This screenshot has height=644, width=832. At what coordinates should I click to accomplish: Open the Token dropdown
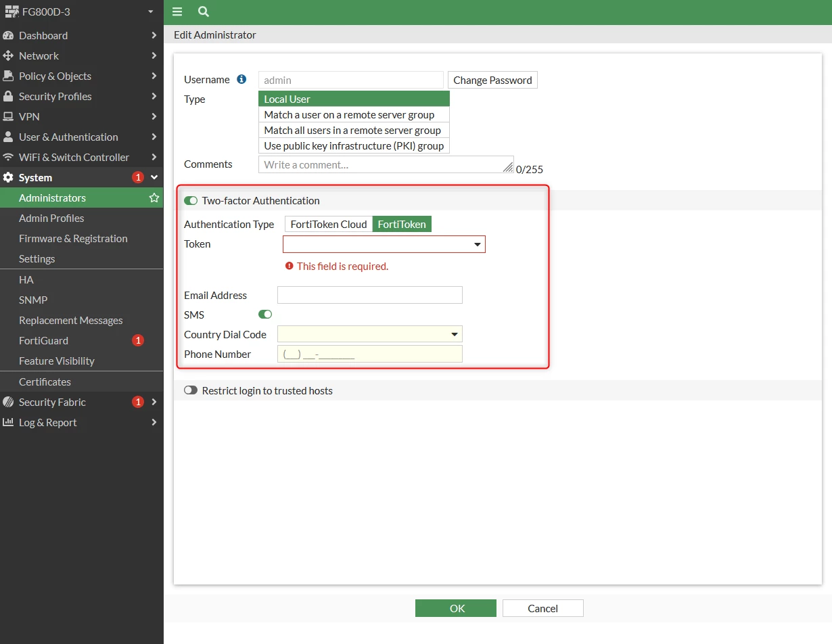click(384, 244)
